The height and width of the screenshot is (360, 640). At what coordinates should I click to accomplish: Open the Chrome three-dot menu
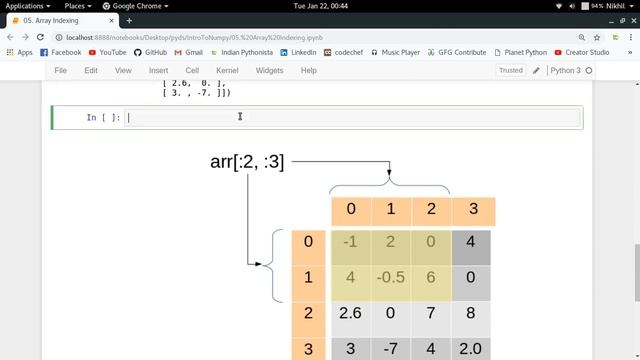point(631,38)
